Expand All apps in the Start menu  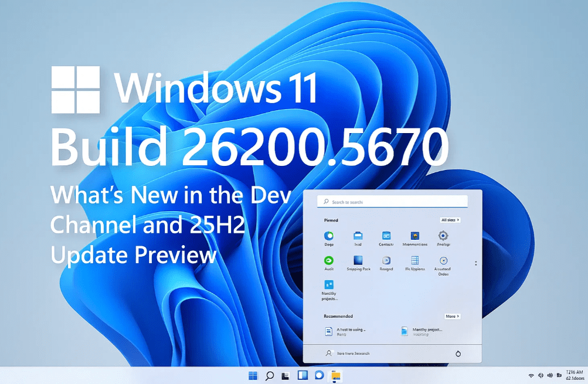tap(450, 220)
